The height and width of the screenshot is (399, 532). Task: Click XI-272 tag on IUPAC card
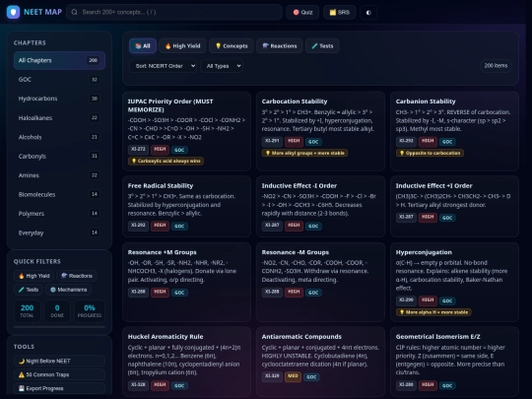(x=138, y=150)
